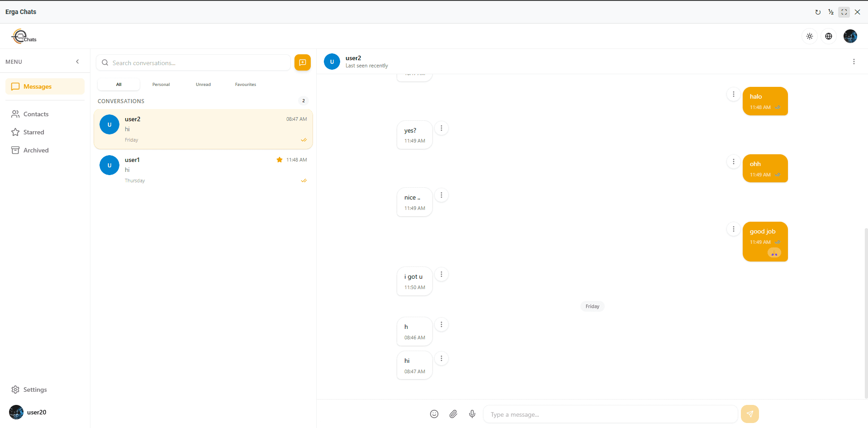Open the Starred messages section
Image resolution: width=868 pixels, height=428 pixels.
[x=45, y=132]
